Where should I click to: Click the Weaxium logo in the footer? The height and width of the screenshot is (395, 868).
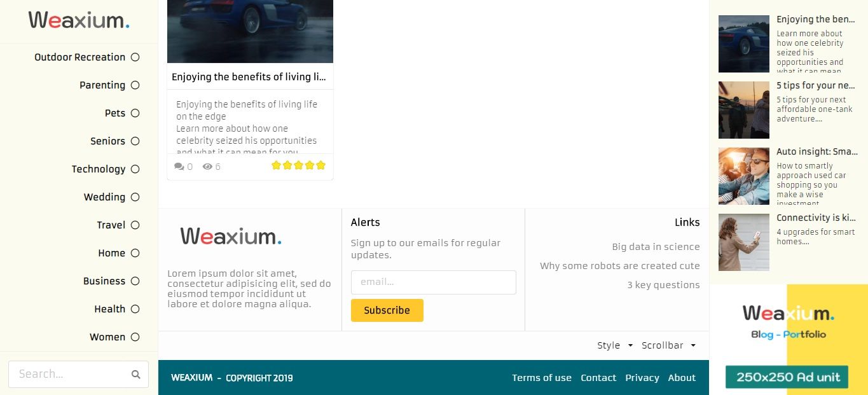(231, 237)
